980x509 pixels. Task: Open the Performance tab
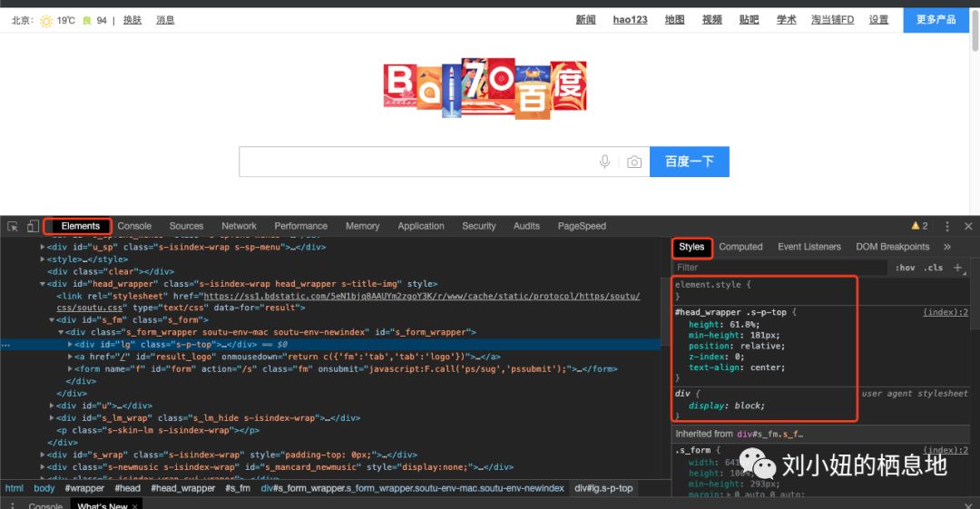300,226
